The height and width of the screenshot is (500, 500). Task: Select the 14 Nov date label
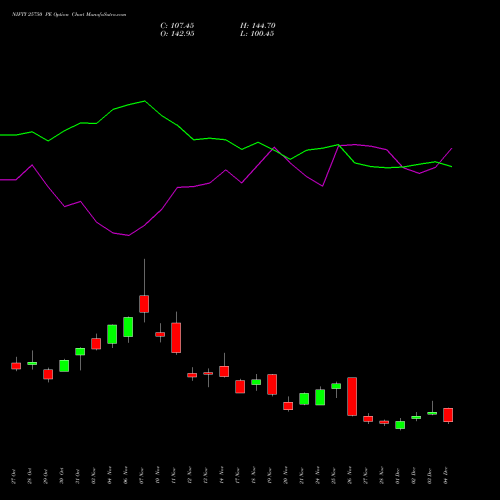click(221, 476)
